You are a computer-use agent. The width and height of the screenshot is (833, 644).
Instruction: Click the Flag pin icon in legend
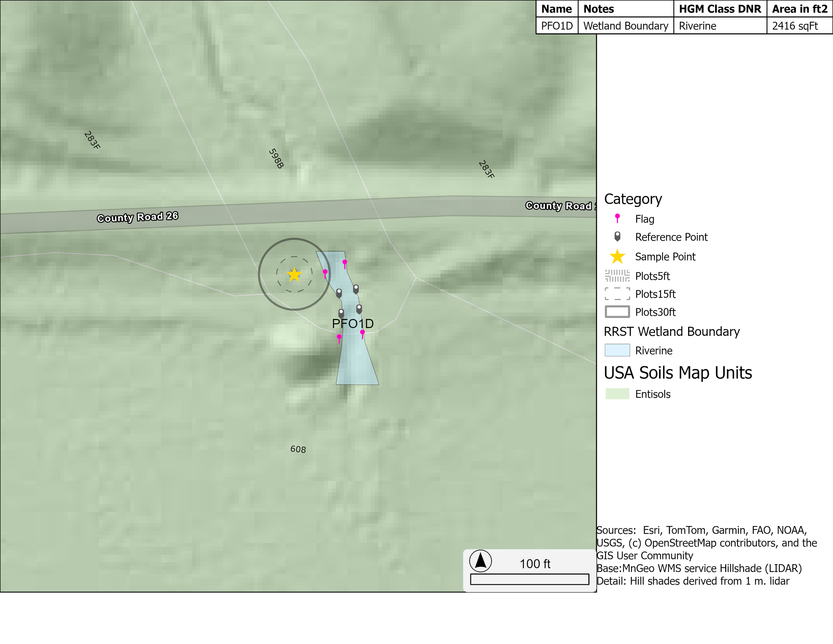click(617, 218)
